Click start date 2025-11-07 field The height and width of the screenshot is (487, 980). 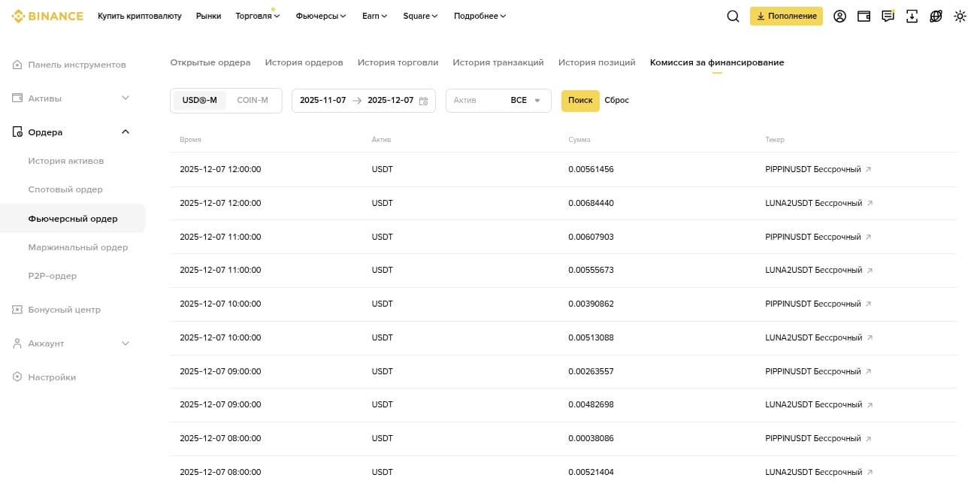[323, 101]
